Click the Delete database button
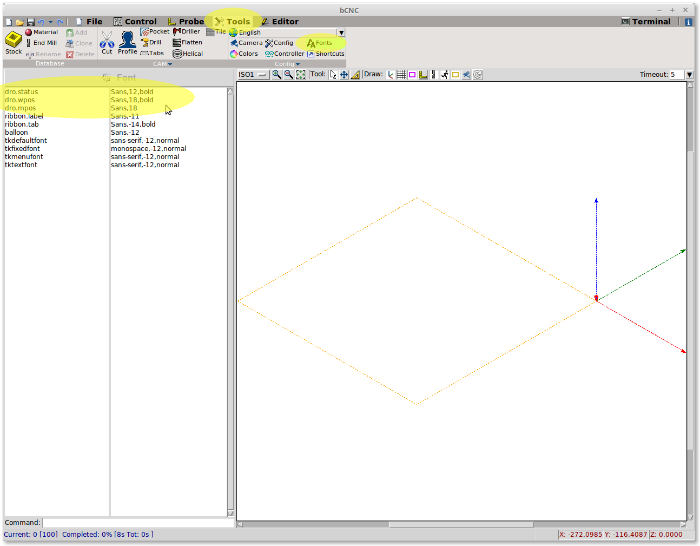700x546 pixels. [80, 54]
